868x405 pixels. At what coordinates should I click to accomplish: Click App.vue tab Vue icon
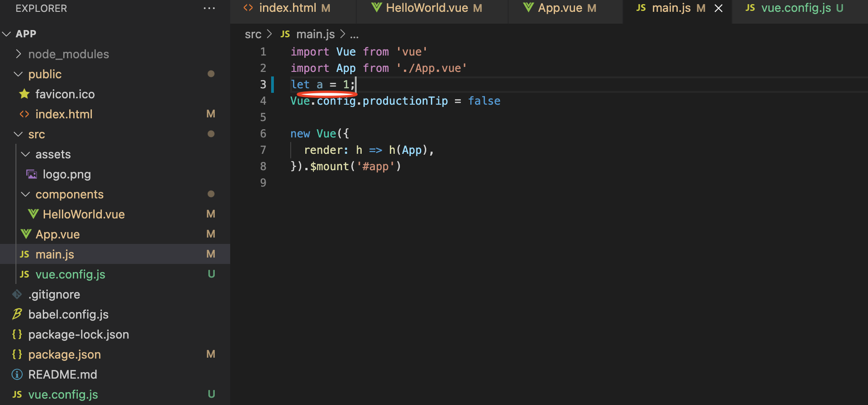(528, 7)
